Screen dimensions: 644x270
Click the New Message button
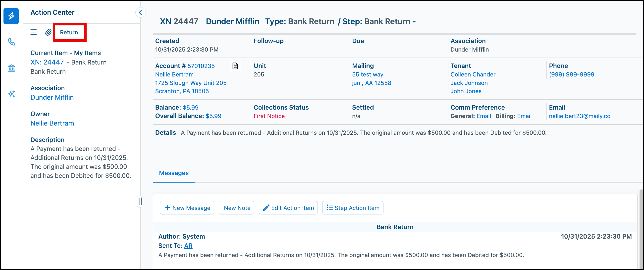coord(187,208)
